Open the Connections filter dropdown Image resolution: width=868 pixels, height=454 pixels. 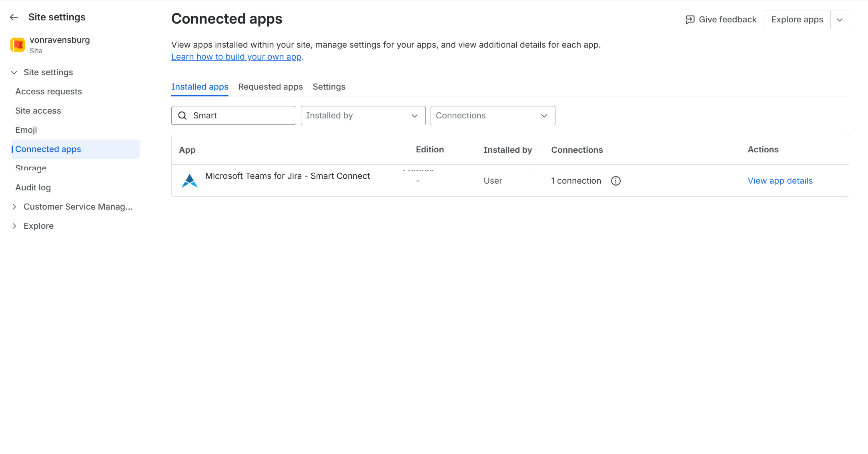492,116
